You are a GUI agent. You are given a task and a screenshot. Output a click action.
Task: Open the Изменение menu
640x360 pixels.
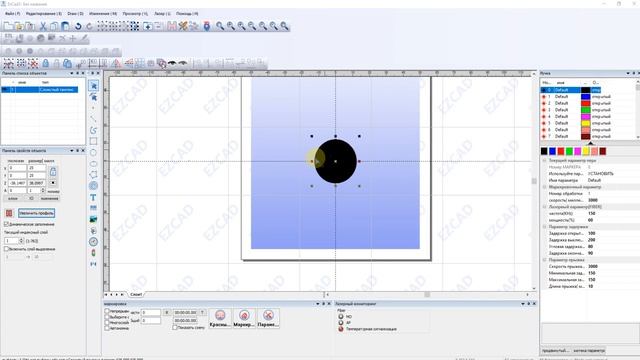click(103, 13)
